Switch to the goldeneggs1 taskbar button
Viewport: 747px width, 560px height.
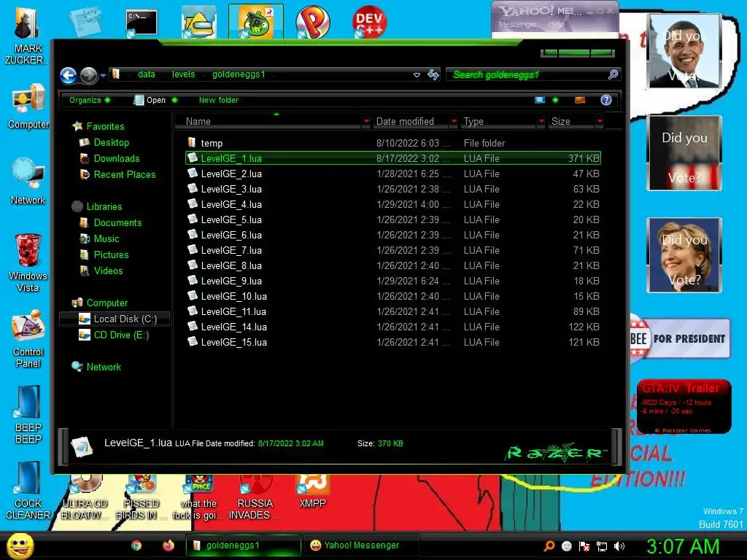coord(244,545)
